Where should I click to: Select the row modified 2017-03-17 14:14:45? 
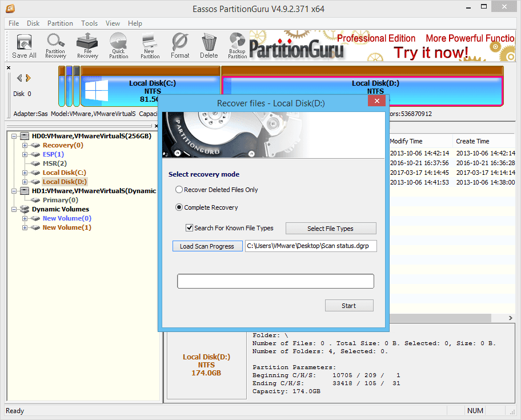pyautogui.click(x=452, y=173)
